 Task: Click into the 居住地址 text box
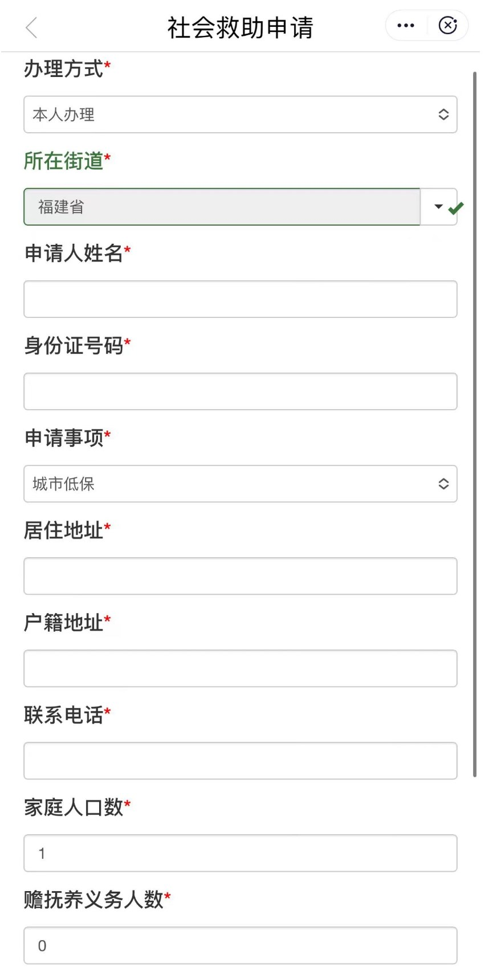pos(240,576)
